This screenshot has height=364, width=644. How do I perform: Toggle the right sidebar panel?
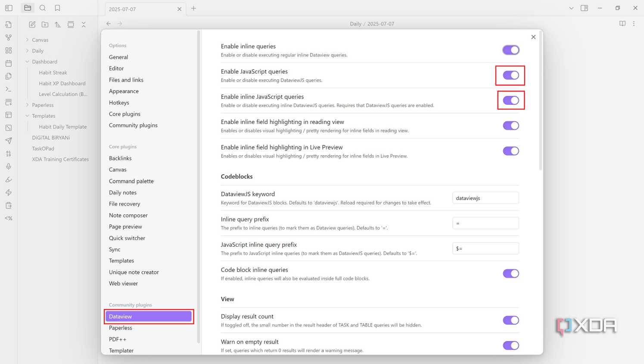(584, 8)
